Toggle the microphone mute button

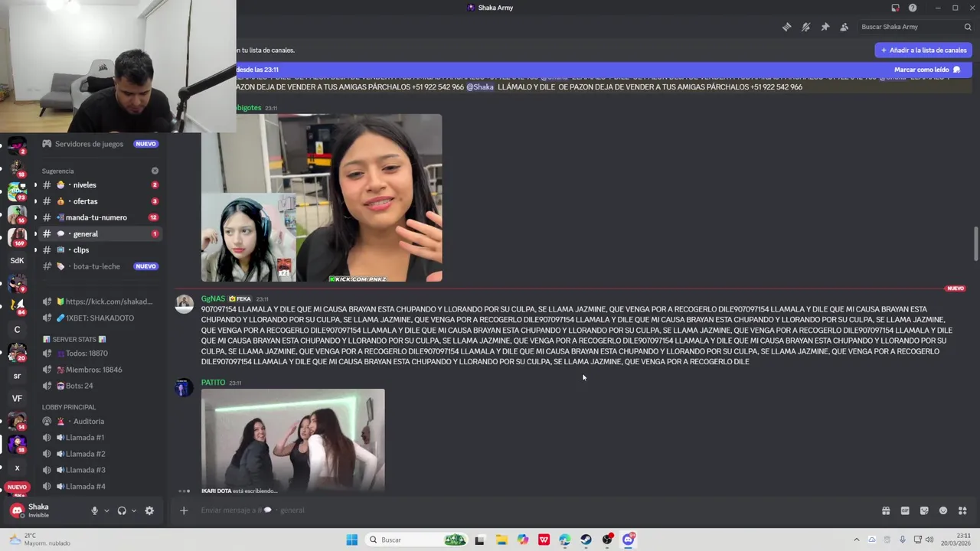95,510
